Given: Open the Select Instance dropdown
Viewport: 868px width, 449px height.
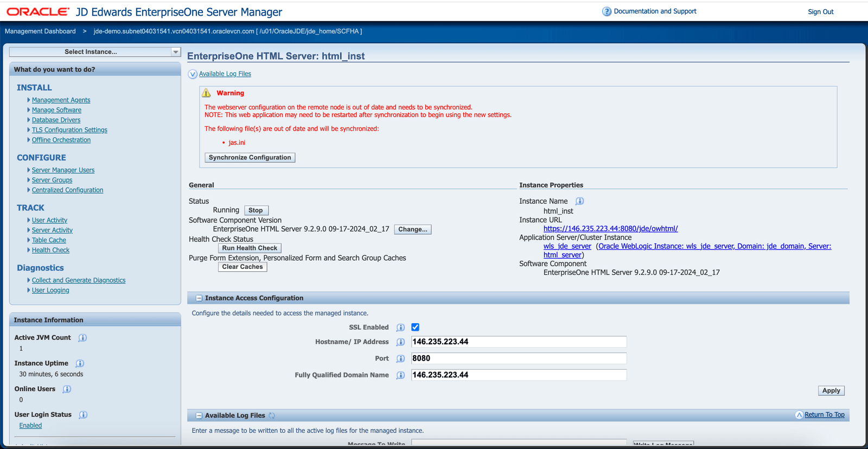Looking at the screenshot, I should (x=94, y=52).
